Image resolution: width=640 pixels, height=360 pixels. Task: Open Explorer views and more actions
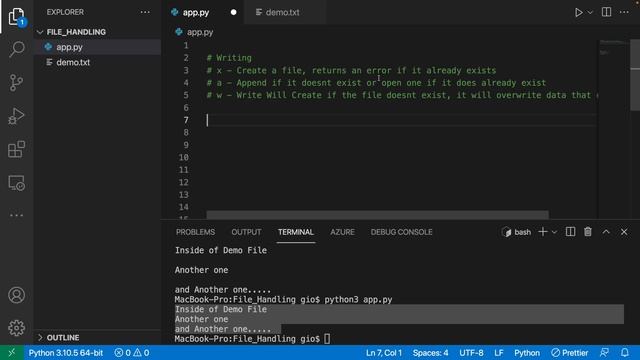coord(145,12)
